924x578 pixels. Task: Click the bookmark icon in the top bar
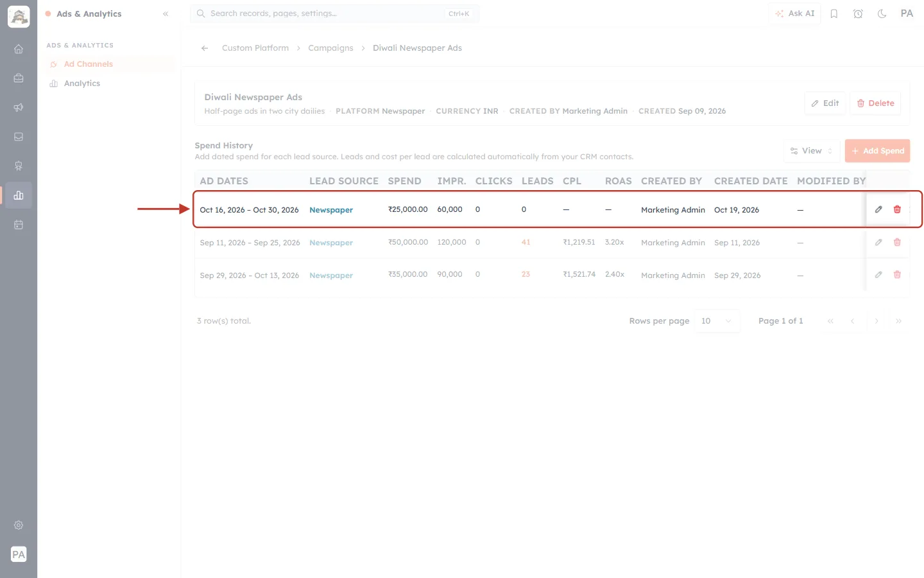[834, 13]
